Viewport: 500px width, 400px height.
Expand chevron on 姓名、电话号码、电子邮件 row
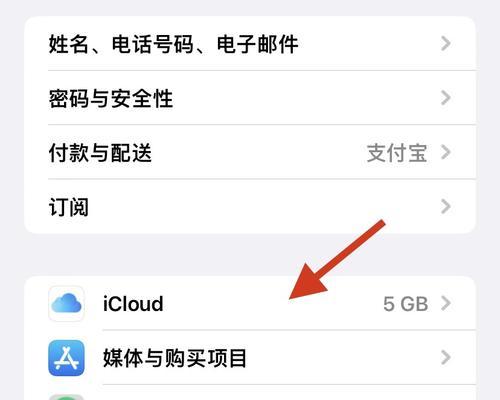coord(446,44)
